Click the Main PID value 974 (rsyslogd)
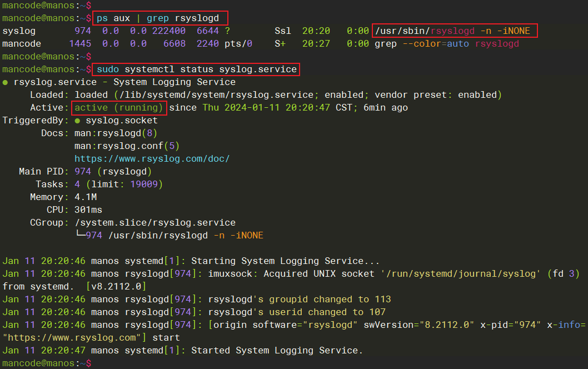The height and width of the screenshot is (369, 588). [x=113, y=172]
